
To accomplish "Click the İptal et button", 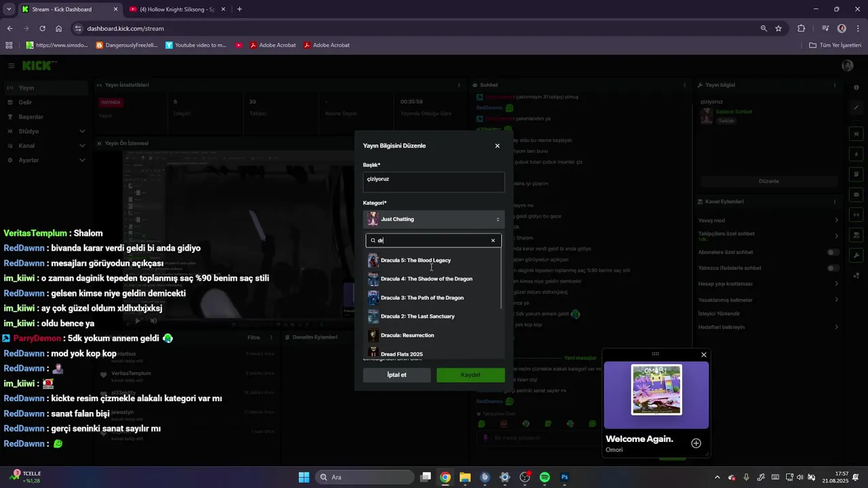I will pos(397,375).
